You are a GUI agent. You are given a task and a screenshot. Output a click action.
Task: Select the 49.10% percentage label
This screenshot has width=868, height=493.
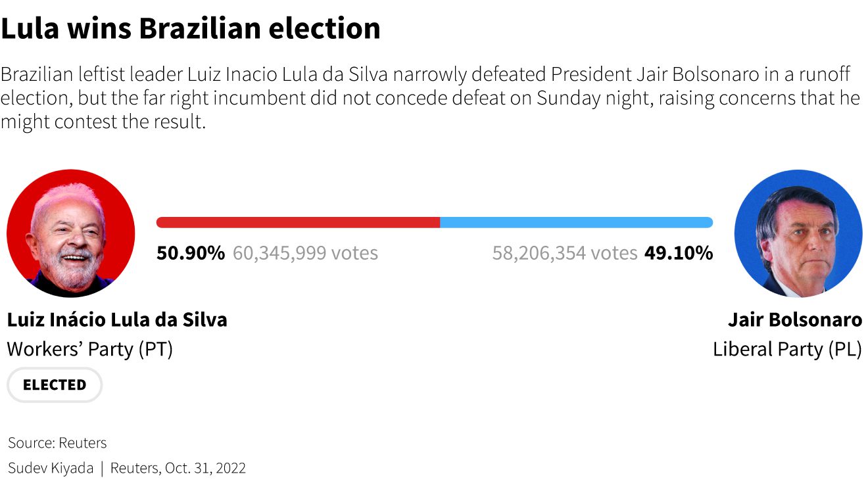(x=679, y=253)
